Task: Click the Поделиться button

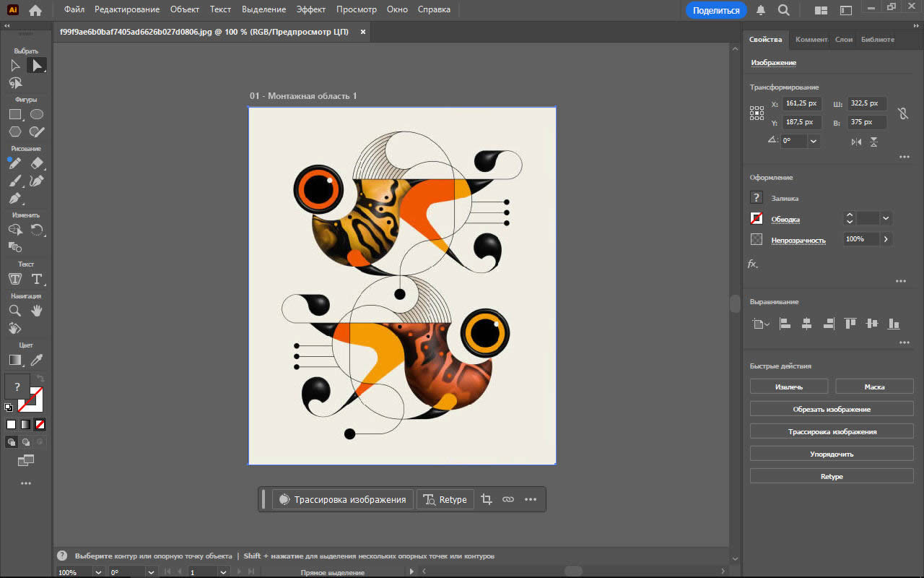Action: pos(716,10)
